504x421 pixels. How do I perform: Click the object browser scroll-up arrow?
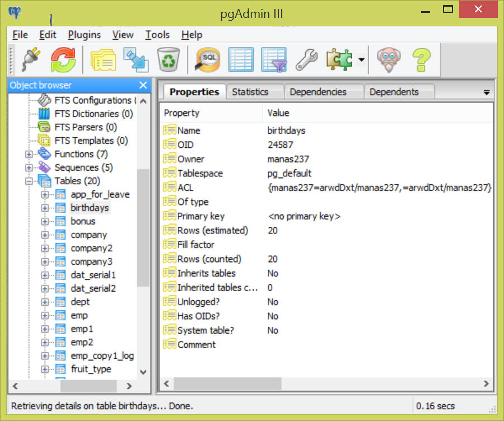coord(143,101)
